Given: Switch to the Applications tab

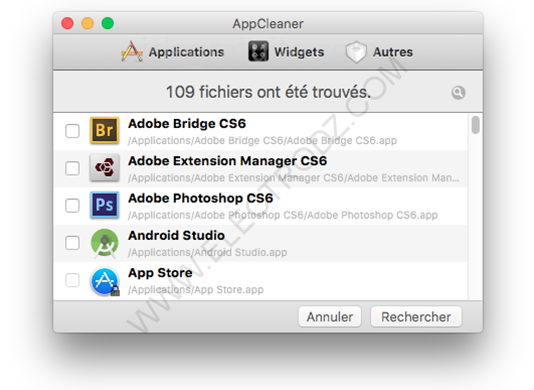Looking at the screenshot, I should pos(173,52).
